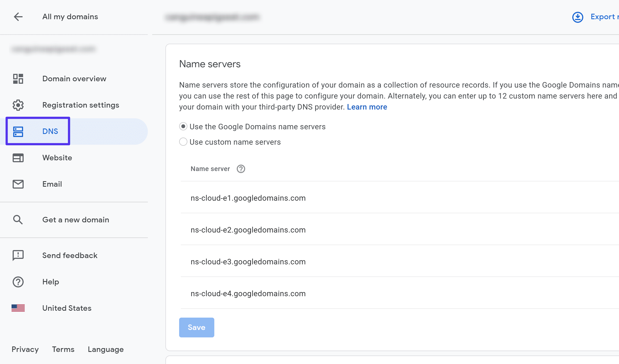Click the Email icon in sidebar

click(17, 184)
